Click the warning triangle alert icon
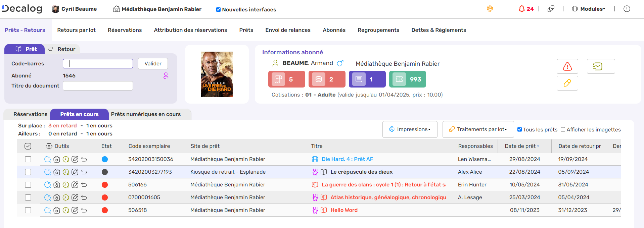This screenshot has width=644, height=228. pos(567,66)
